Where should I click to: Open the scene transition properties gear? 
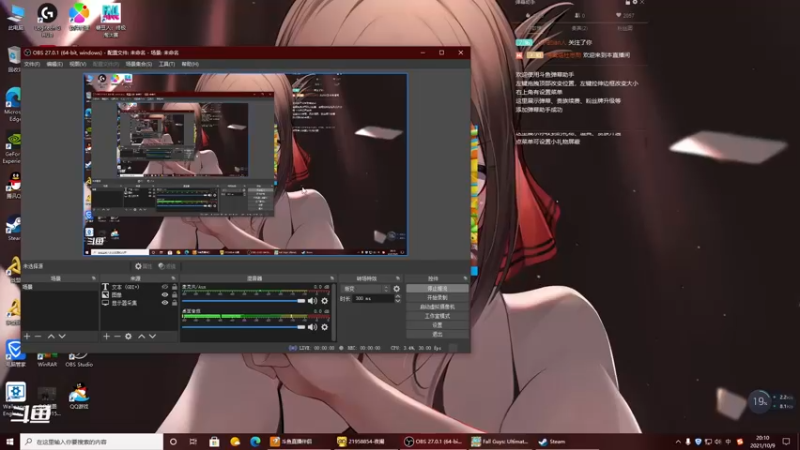396,289
